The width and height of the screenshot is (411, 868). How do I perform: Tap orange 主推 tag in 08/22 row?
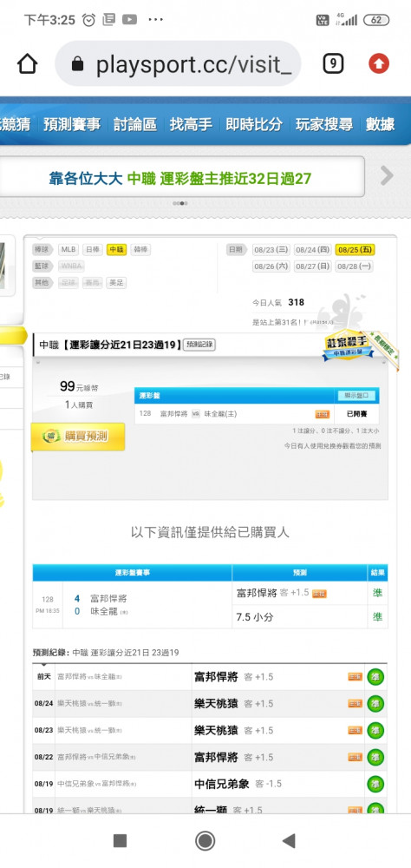click(x=356, y=757)
